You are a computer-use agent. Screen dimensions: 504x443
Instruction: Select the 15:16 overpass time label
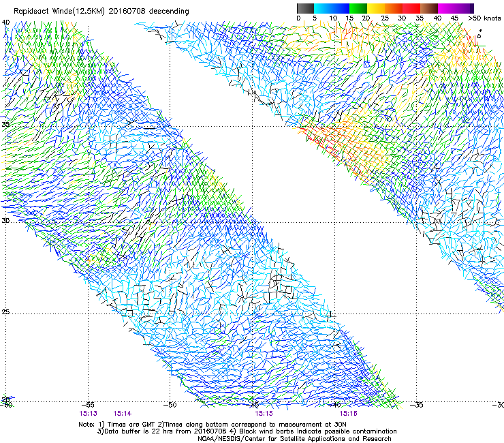click(x=348, y=414)
